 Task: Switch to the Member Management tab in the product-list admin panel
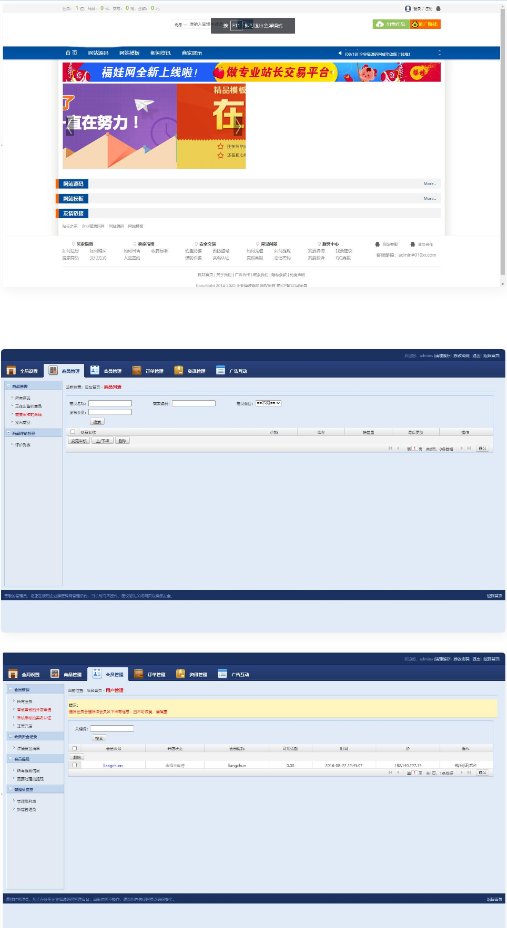pyautogui.click(x=107, y=370)
